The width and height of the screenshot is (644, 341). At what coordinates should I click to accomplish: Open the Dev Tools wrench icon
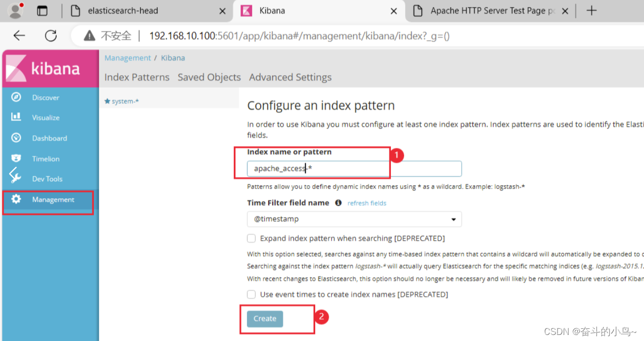point(15,177)
